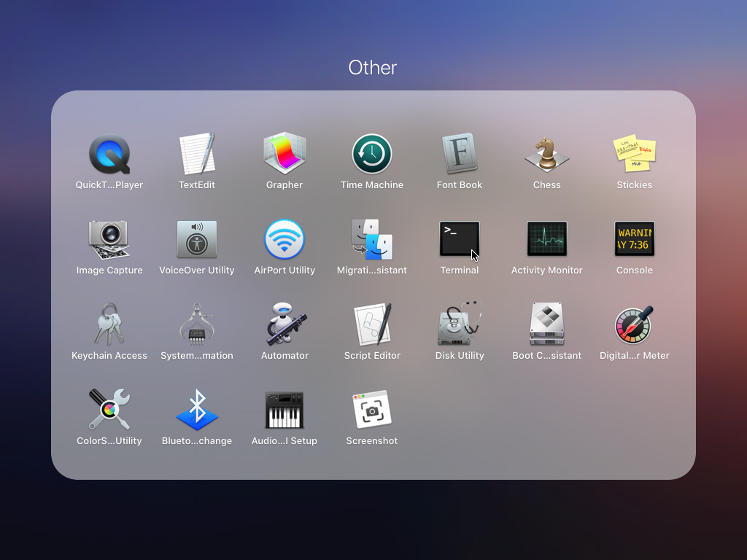Viewport: 747px width, 560px height.
Task: Launch ColorSync Utility icon
Action: tap(109, 410)
